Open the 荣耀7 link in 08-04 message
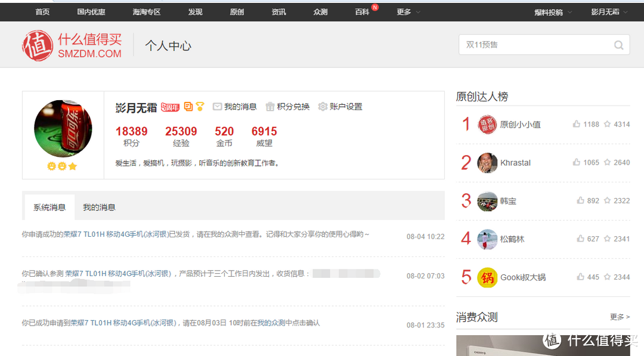 pyautogui.click(x=116, y=234)
